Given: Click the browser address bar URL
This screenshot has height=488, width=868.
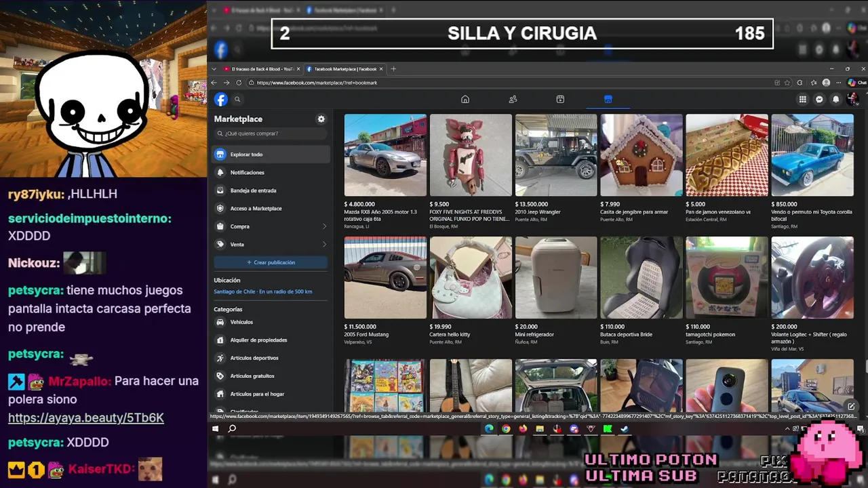Looking at the screenshot, I should (317, 83).
